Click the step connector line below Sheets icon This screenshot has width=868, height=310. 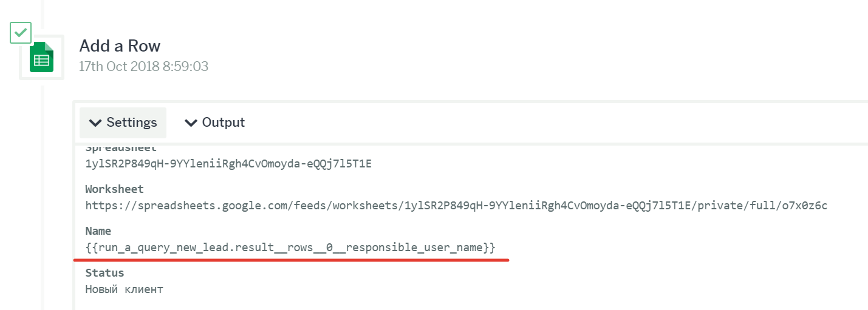click(x=42, y=194)
